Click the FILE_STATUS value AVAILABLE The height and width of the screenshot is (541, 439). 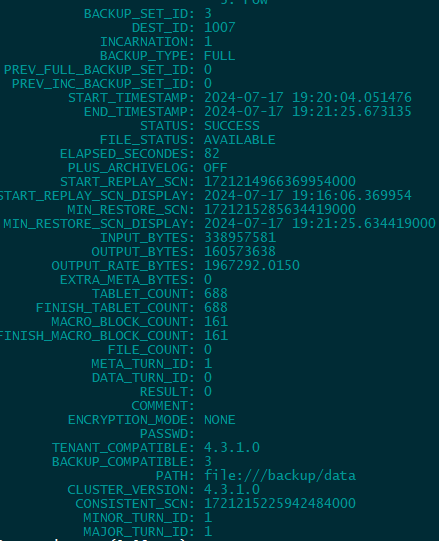240,140
